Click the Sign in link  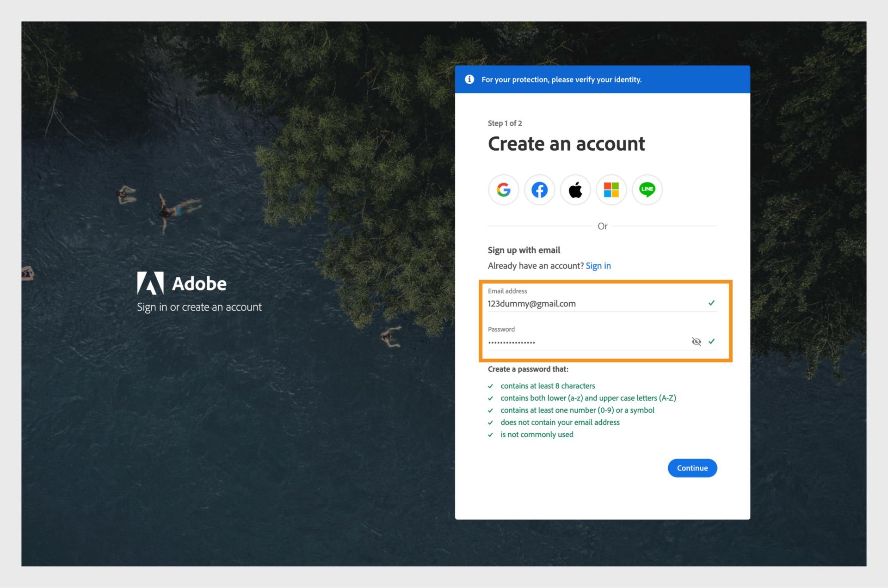(598, 266)
